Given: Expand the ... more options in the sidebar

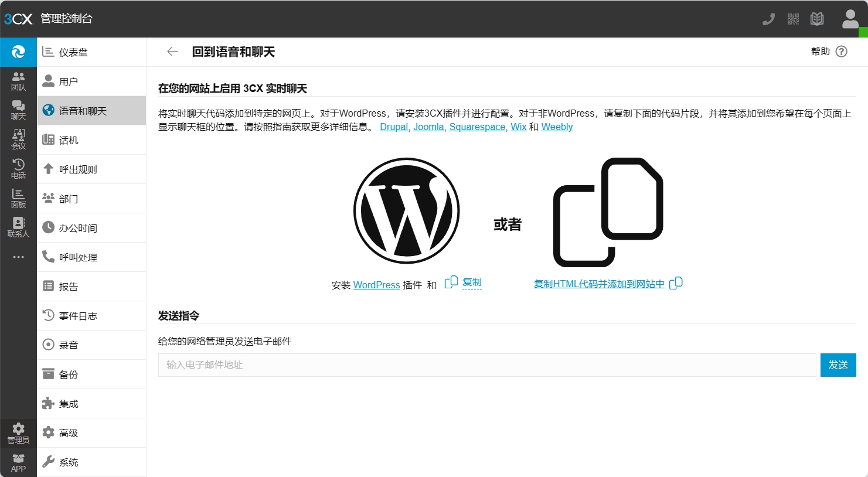Looking at the screenshot, I should pos(18,256).
